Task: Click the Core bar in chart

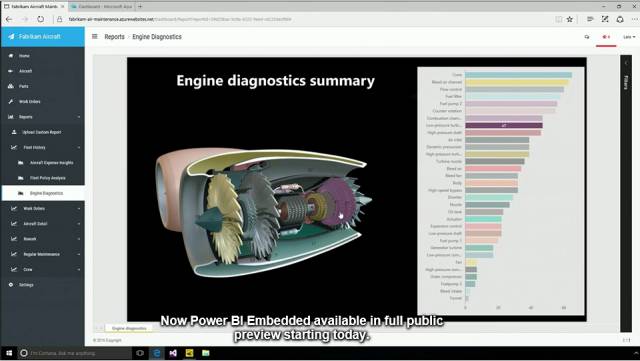Action: point(518,75)
